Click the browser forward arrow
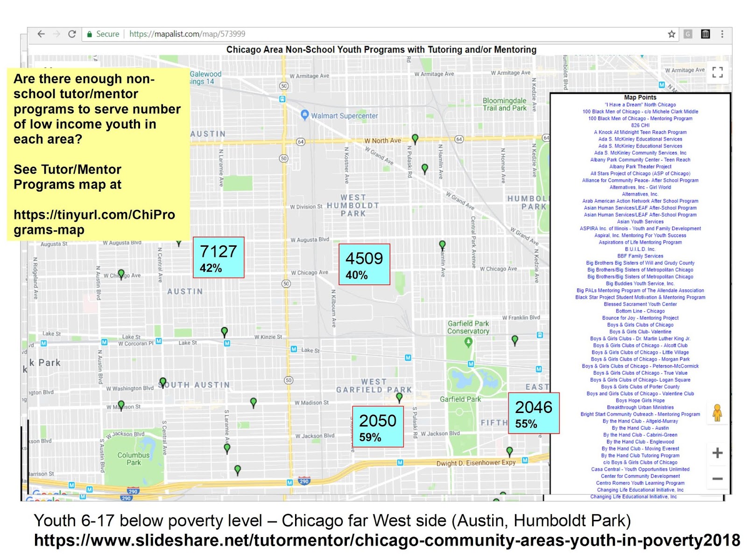This screenshot has width=747, height=560. click(x=56, y=34)
